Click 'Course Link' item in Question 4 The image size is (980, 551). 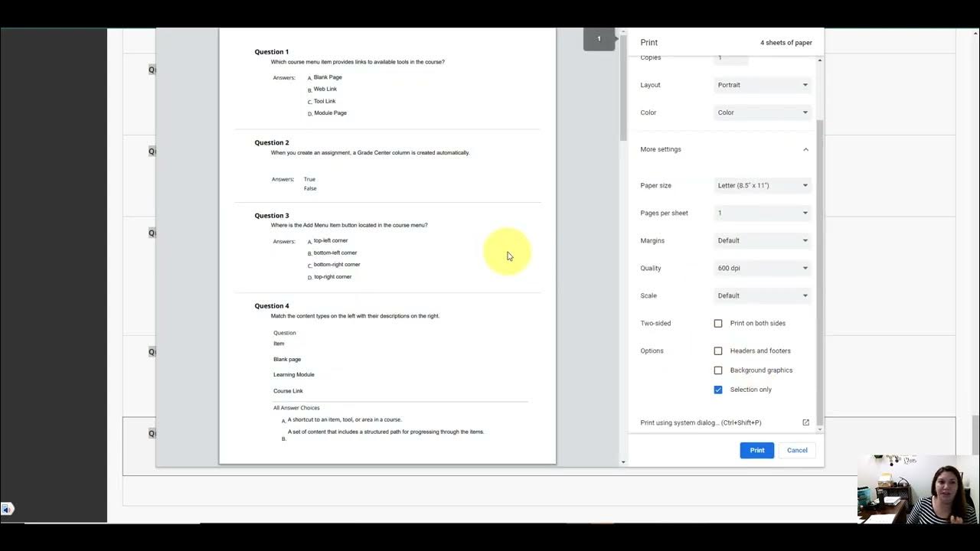tap(288, 391)
